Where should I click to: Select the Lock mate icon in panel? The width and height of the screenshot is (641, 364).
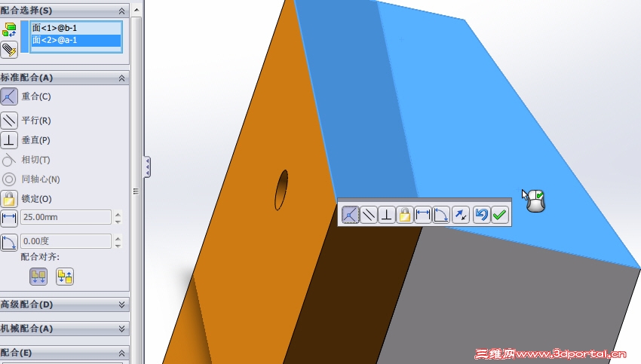pos(9,199)
